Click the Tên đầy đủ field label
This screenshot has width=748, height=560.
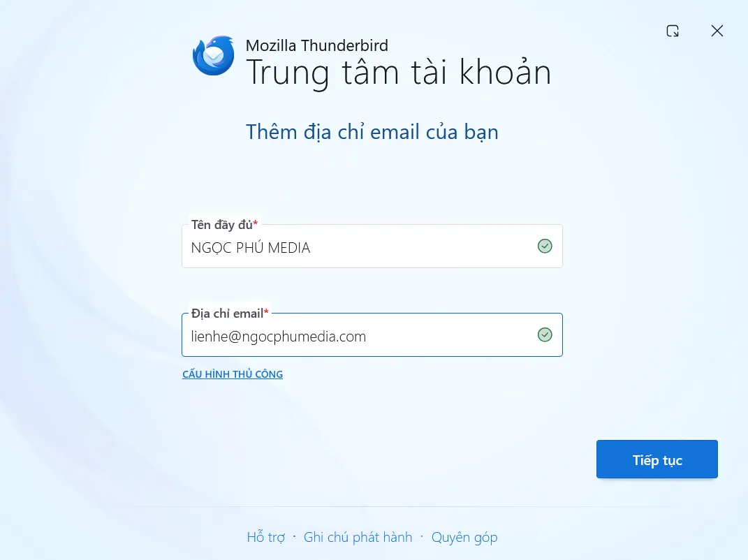coord(222,225)
